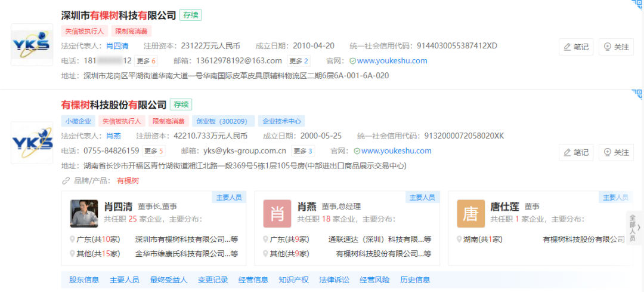Expand 更多 3 email addresses

303,151
